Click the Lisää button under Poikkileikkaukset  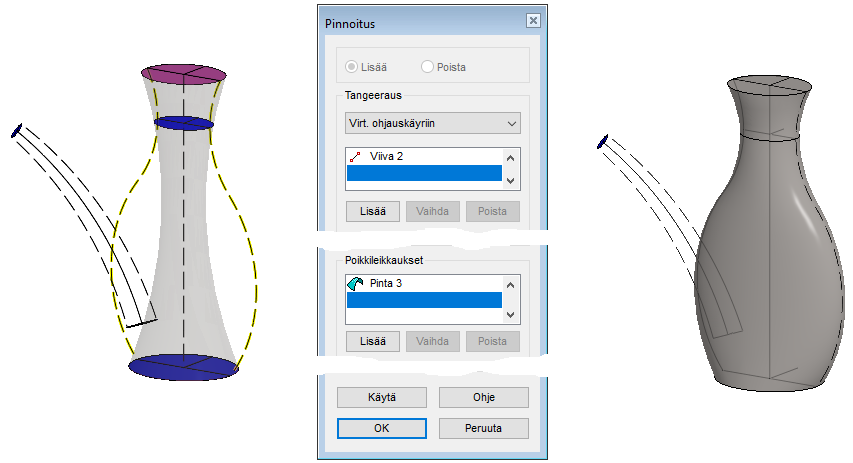(373, 342)
